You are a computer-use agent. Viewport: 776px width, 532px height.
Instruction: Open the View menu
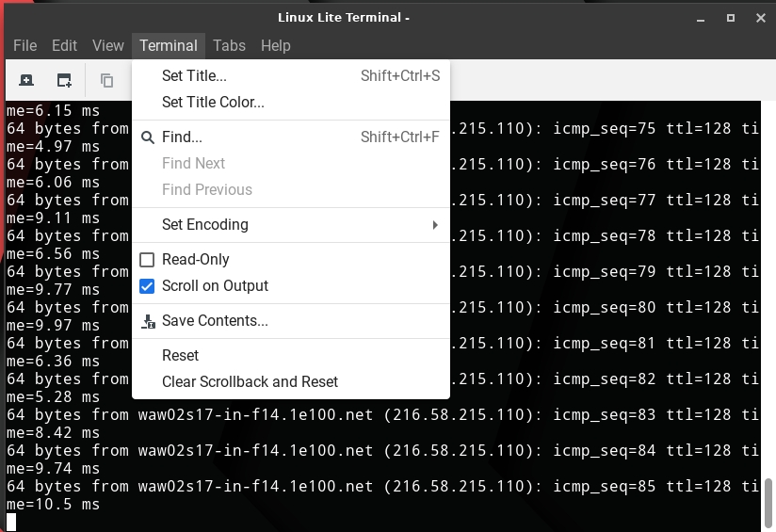[x=107, y=45]
